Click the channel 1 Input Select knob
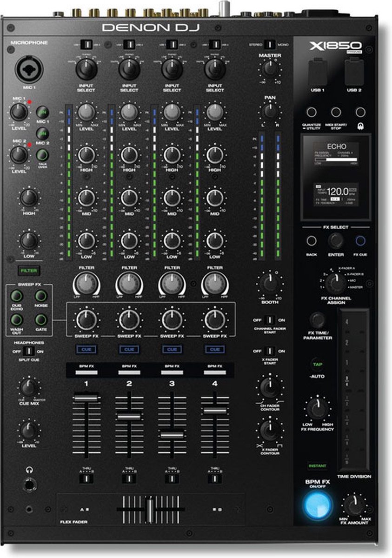 [x=86, y=69]
